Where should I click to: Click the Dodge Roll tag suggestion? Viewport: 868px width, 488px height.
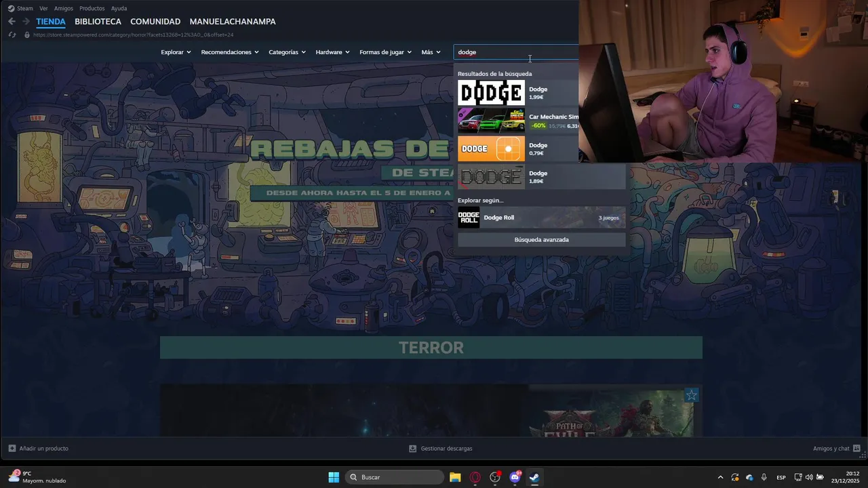pyautogui.click(x=541, y=218)
